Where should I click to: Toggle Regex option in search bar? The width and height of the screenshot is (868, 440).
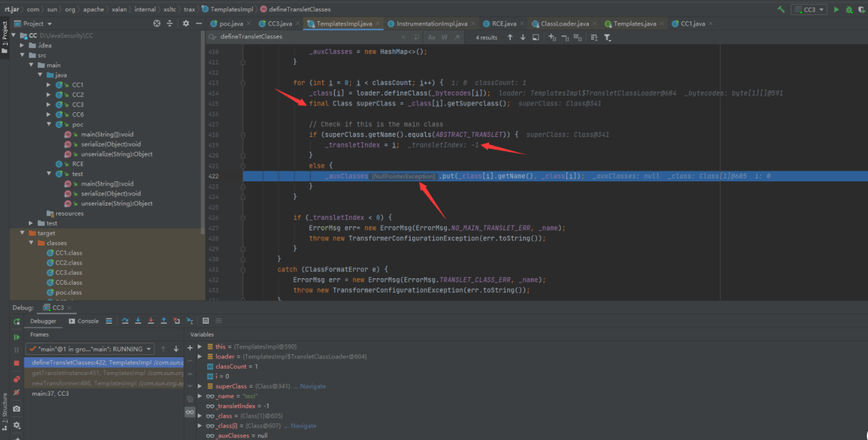click(456, 37)
